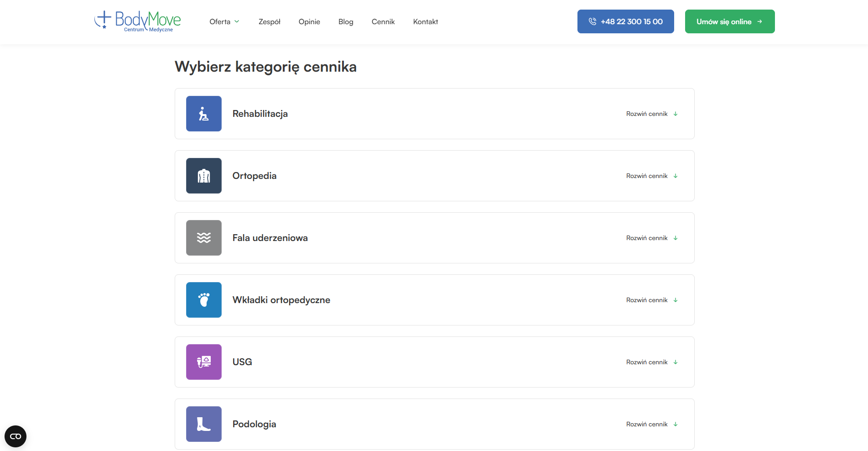Image resolution: width=868 pixels, height=451 pixels.
Task: Expand the Wkładki ortopedyczne price list
Action: (651, 300)
